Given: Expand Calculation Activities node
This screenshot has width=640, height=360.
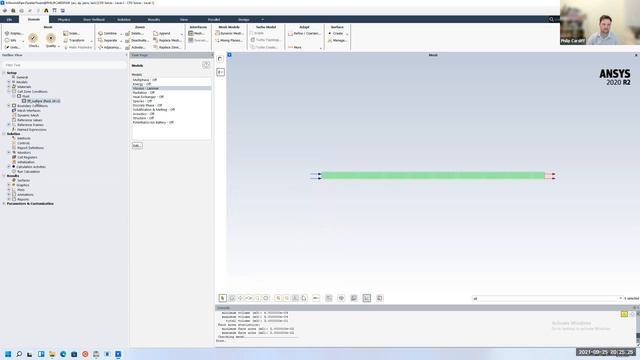Looking at the screenshot, I should click(9, 167).
